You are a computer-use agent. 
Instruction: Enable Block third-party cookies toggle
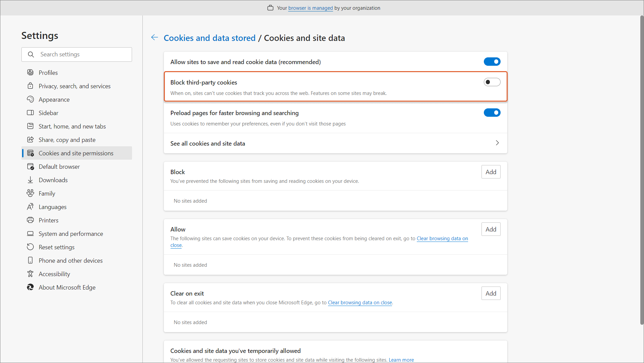point(492,82)
